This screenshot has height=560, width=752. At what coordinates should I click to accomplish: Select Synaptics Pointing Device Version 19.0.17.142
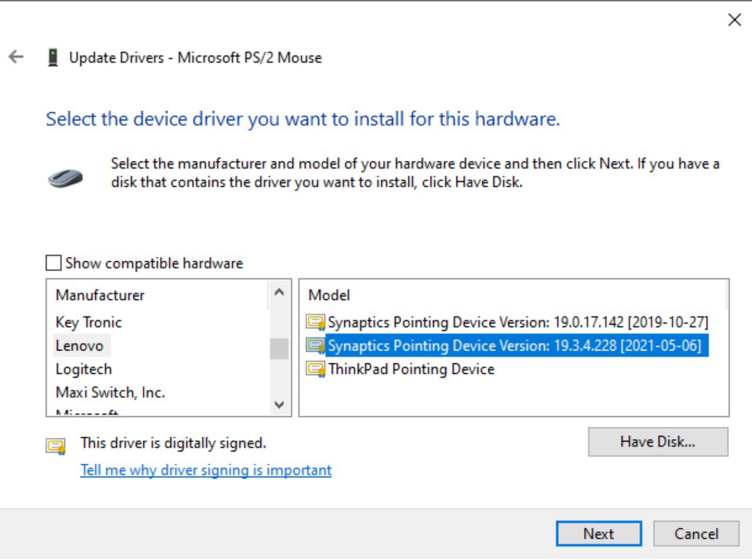518,322
